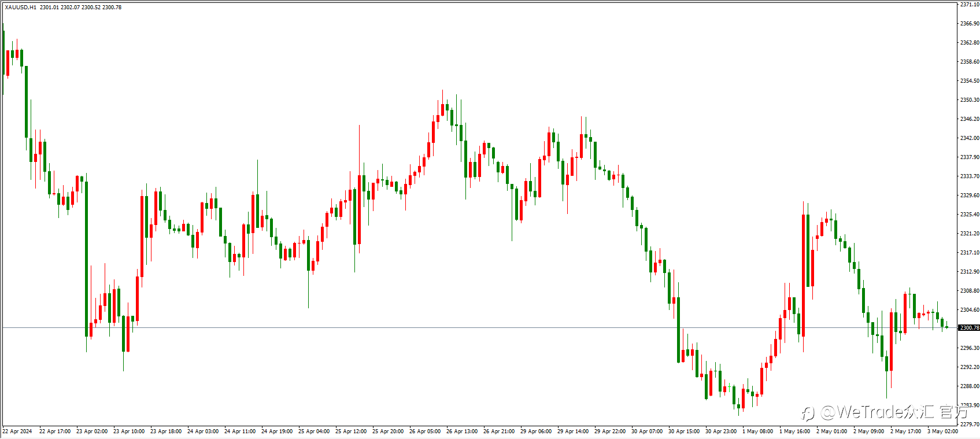This screenshot has height=439, width=980.
Task: Click the 2317.10 price axis label
Action: [970, 253]
